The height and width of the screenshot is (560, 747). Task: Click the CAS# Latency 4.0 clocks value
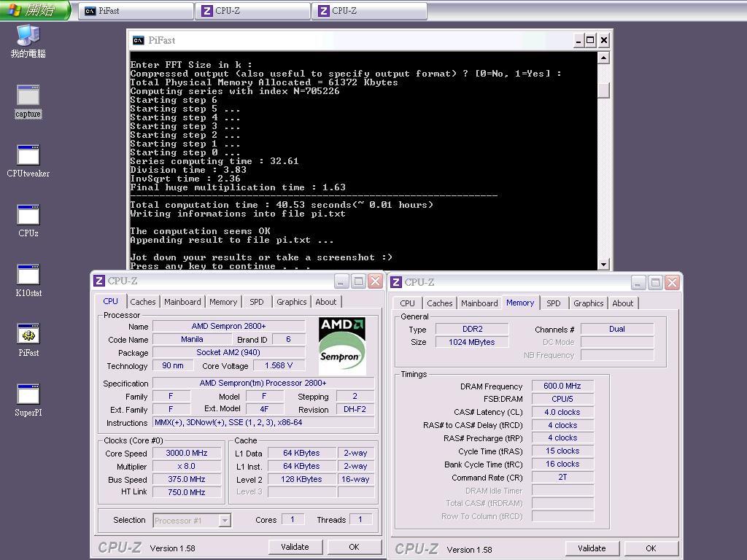(562, 412)
